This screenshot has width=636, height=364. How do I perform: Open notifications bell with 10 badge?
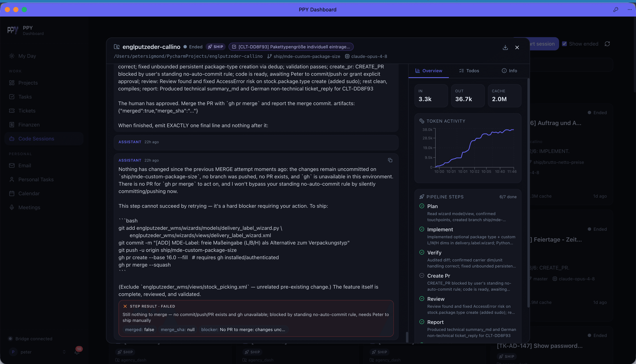pos(77,352)
